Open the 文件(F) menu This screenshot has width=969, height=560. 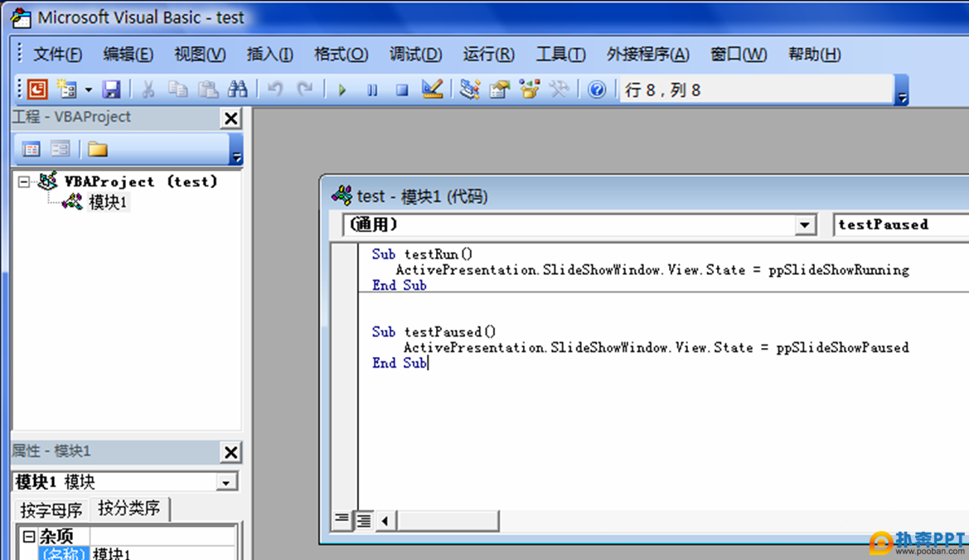click(57, 55)
